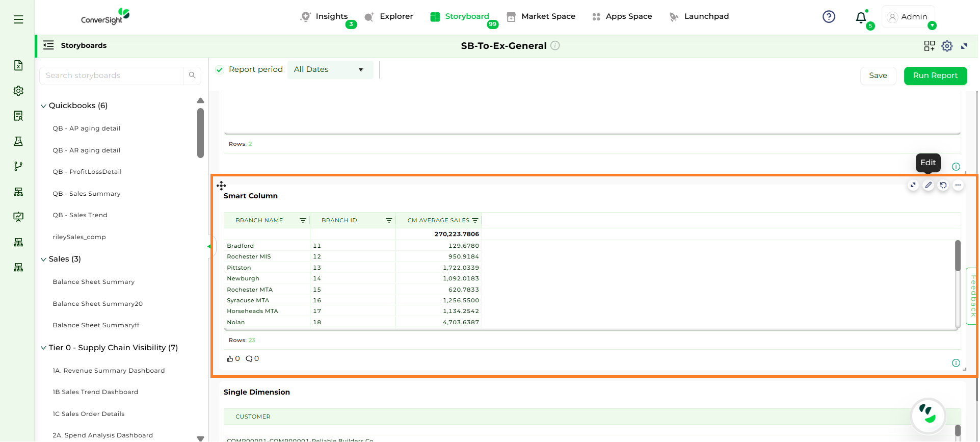Open the Admin user menu
The width and height of the screenshot is (980, 442).
click(908, 17)
